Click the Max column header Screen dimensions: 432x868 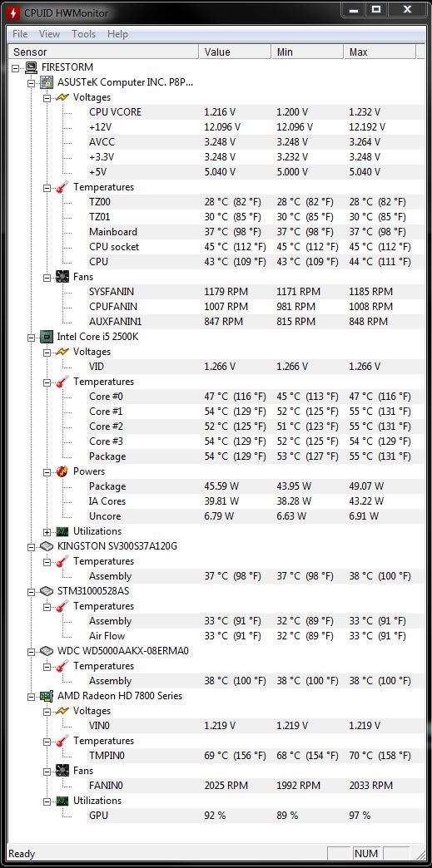click(x=380, y=52)
